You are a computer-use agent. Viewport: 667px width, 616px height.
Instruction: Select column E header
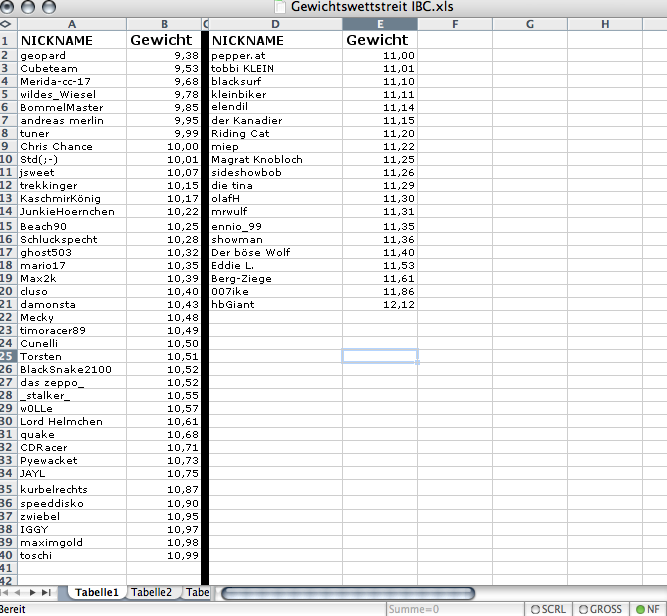pos(379,23)
